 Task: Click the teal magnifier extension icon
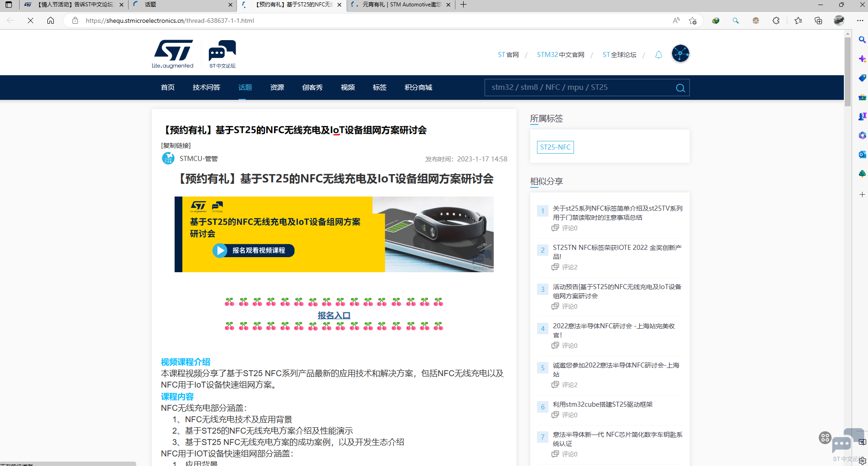pyautogui.click(x=736, y=21)
